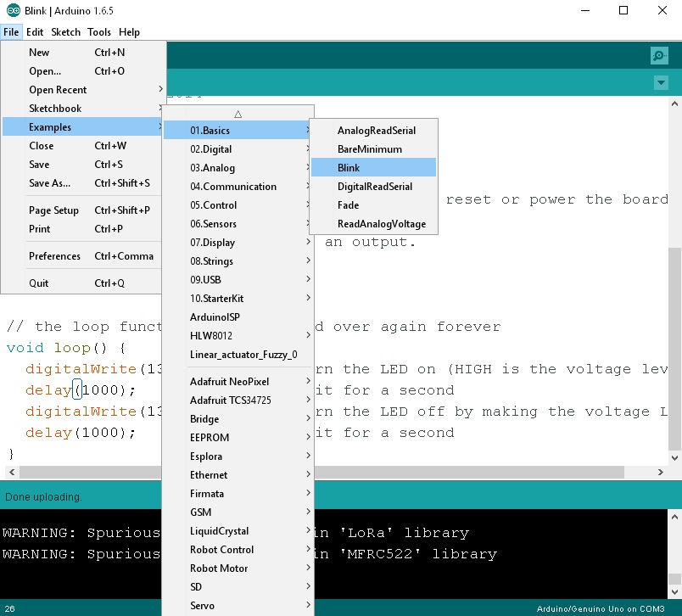The height and width of the screenshot is (616, 682).
Task: Expand the 10.StarterKit examples submenu
Action: pyautogui.click(x=238, y=299)
